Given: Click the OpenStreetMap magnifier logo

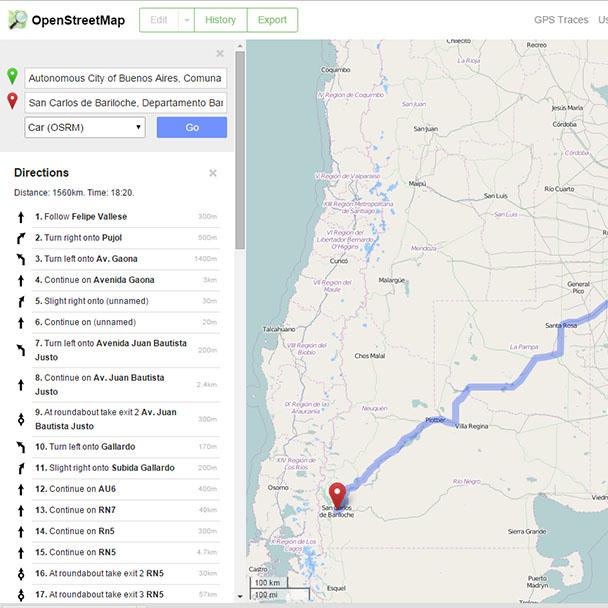Looking at the screenshot, I should coord(17,20).
